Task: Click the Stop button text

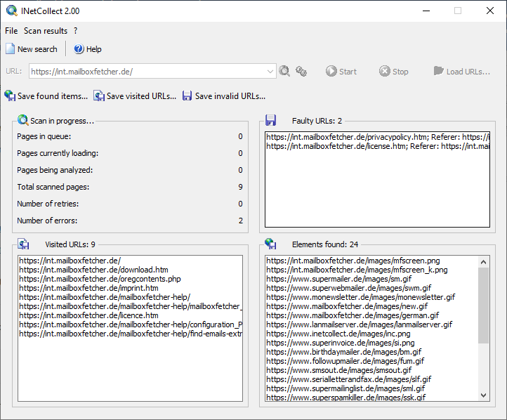Action: tap(400, 72)
